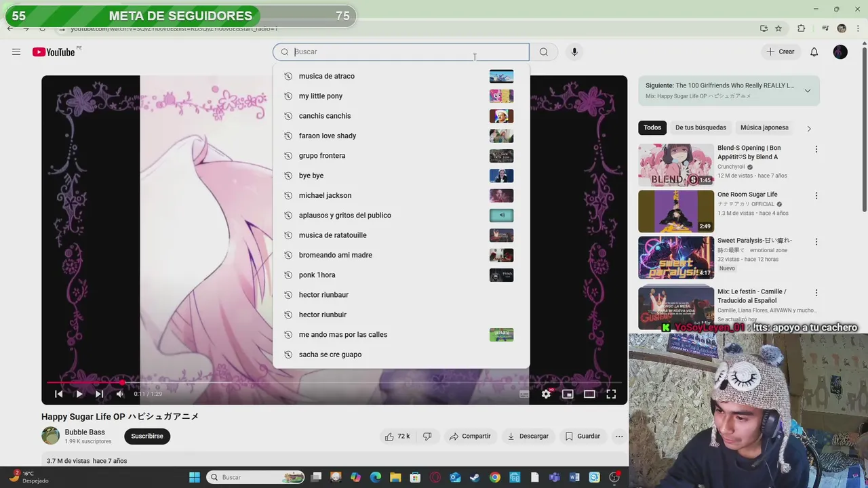Show more filter chips with arrow
The width and height of the screenshot is (868, 488).
(x=808, y=128)
